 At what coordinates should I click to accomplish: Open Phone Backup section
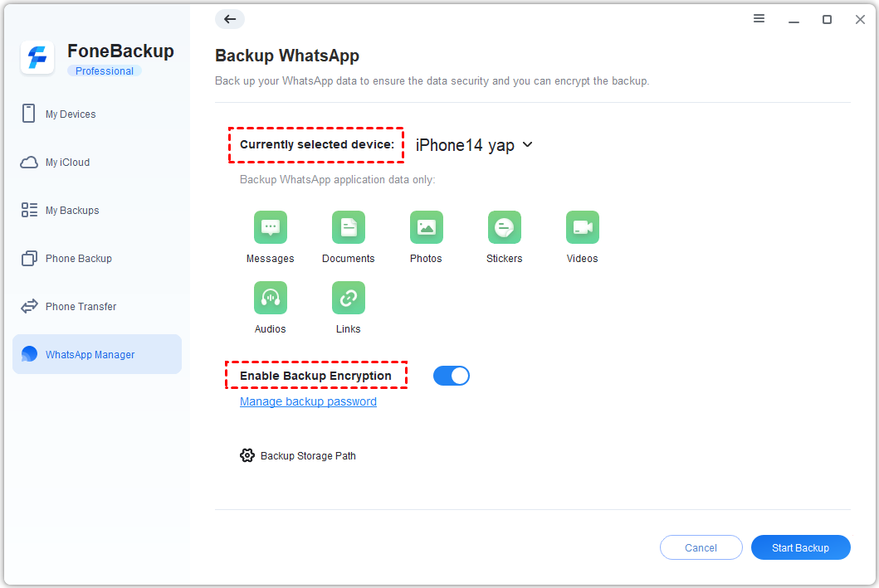click(x=97, y=258)
